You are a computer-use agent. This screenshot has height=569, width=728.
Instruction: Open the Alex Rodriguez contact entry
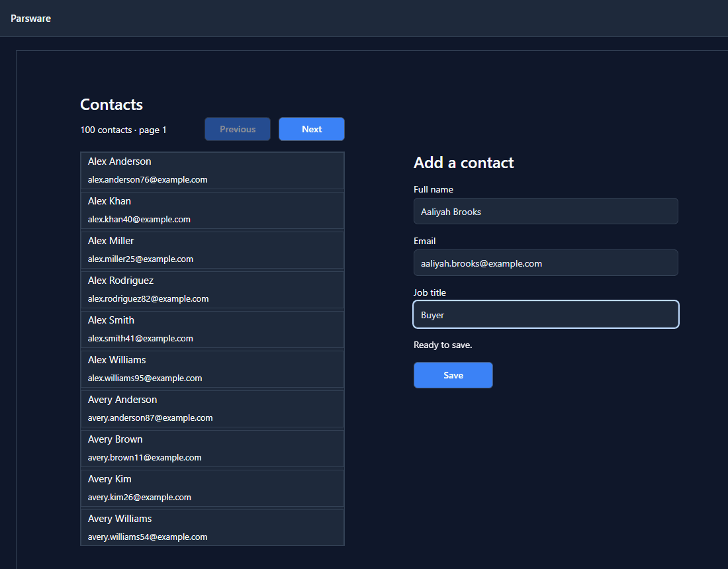[x=212, y=290]
